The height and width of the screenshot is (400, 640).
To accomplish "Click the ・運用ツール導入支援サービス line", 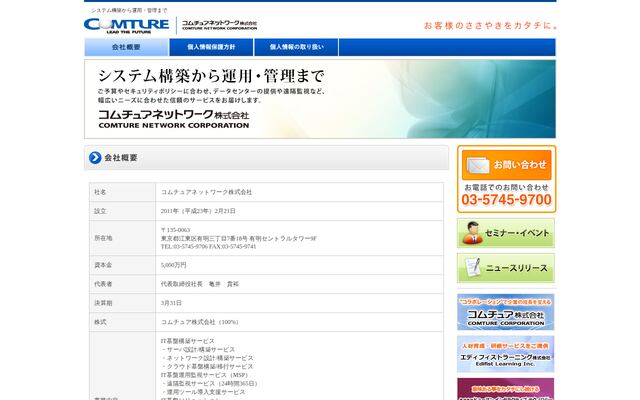I will point(203,392).
